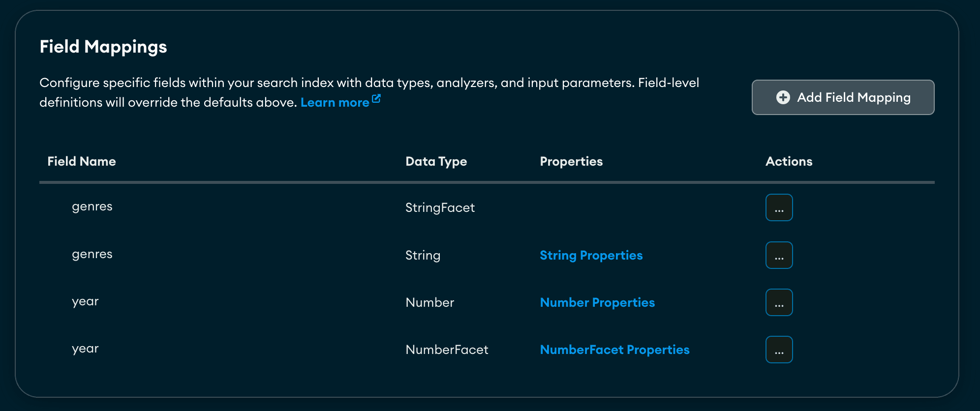The height and width of the screenshot is (411, 980).
Task: Click the Data Type column header
Action: (436, 161)
